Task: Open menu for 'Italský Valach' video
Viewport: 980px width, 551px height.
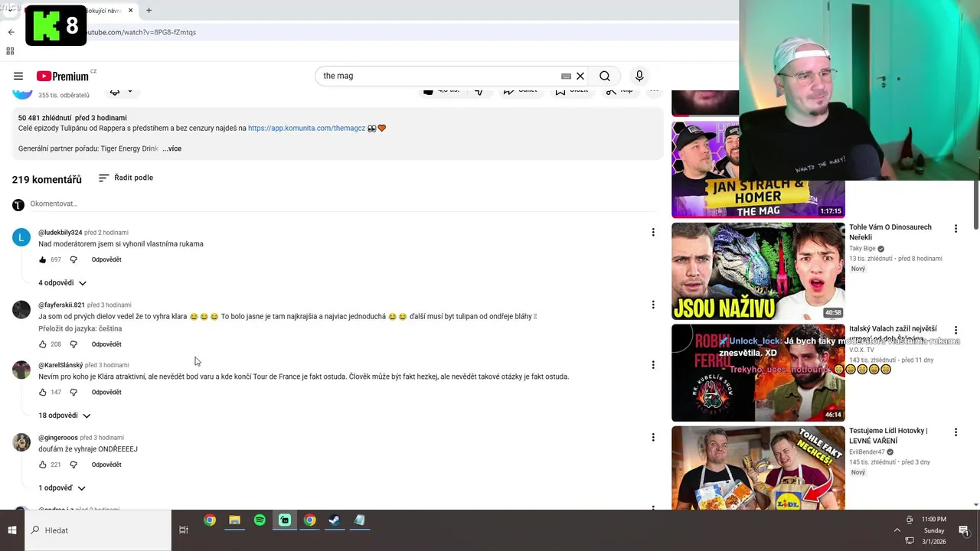Action: 955,331
